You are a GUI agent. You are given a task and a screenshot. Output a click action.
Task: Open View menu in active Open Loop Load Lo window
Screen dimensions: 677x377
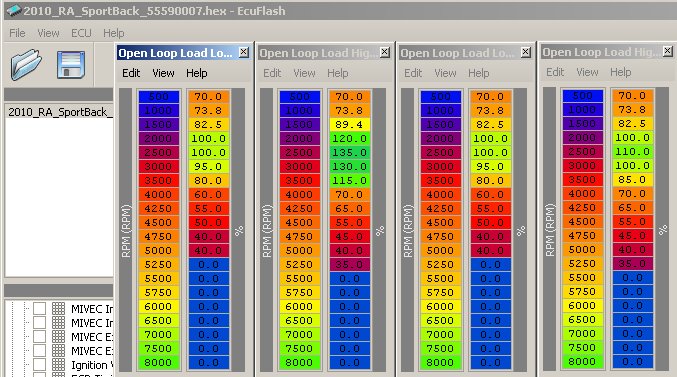click(163, 73)
